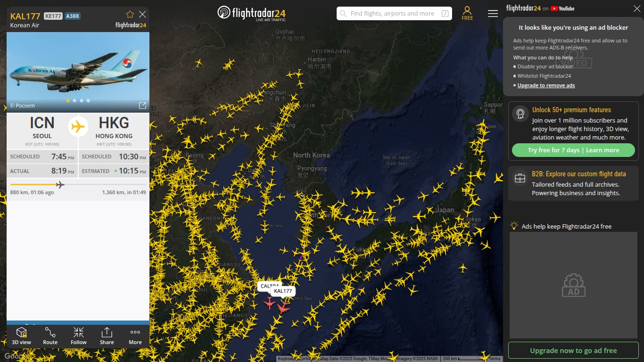Viewport: 644px width, 362px height.
Task: Open the More options menu
Action: [135, 337]
